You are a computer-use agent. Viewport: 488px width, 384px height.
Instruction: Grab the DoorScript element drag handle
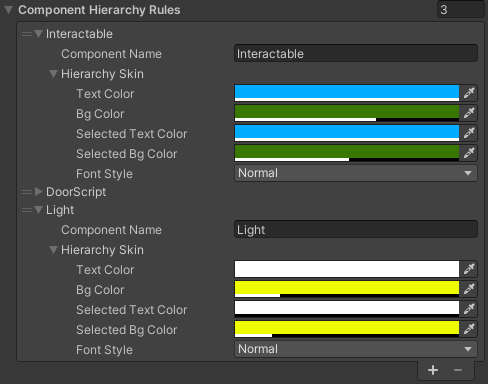click(27, 192)
